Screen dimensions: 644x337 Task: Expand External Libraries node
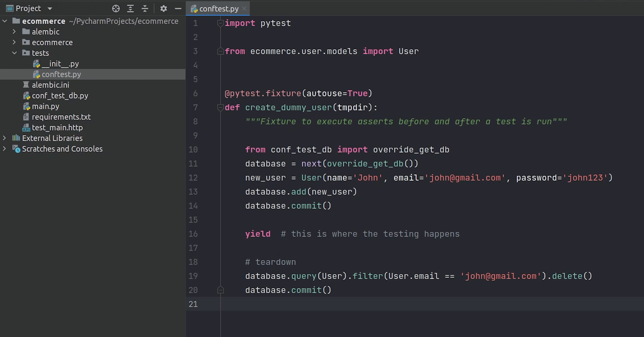point(4,138)
